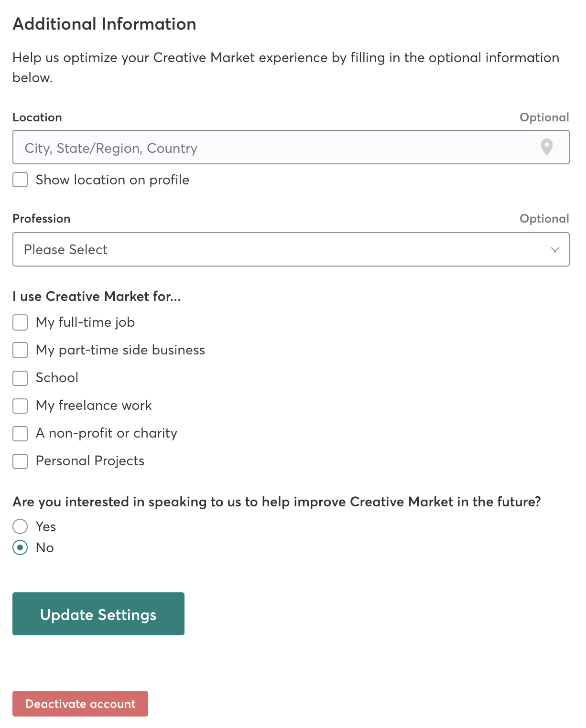
Task: Click the My freelance work label
Action: (x=94, y=406)
